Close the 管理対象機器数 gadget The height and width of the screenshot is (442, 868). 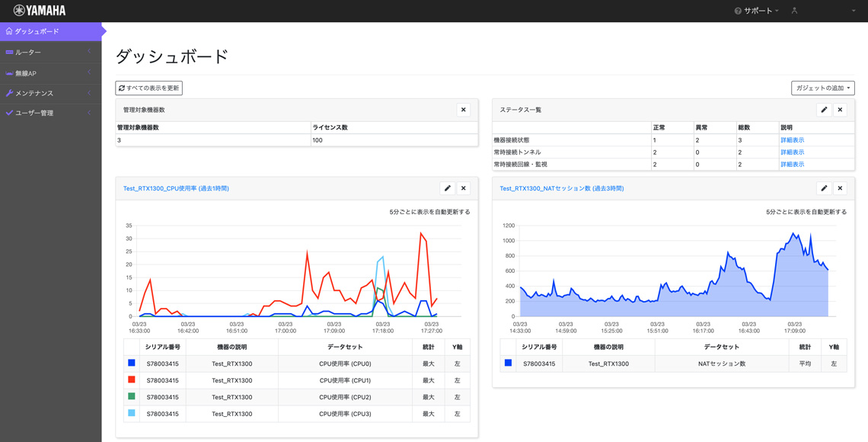tap(463, 110)
